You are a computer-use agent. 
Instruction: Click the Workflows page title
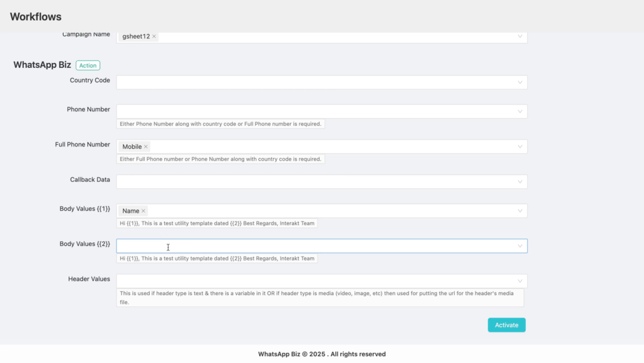36,17
